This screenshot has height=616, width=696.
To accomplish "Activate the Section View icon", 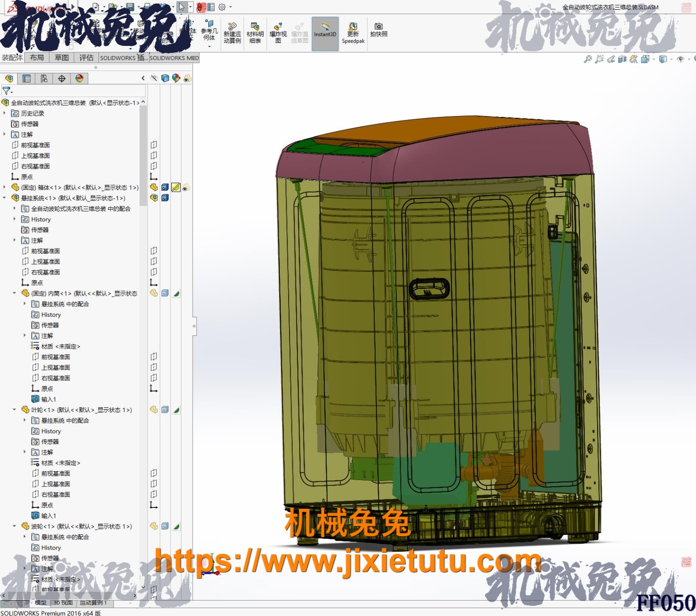I will pos(622,59).
